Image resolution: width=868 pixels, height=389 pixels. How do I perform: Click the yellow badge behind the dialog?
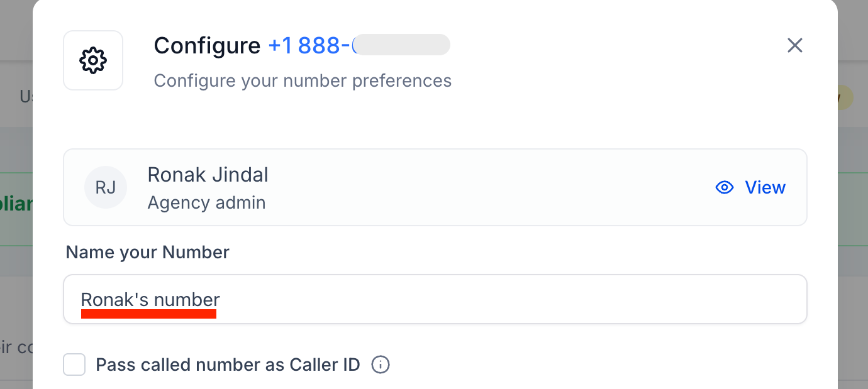click(x=845, y=97)
